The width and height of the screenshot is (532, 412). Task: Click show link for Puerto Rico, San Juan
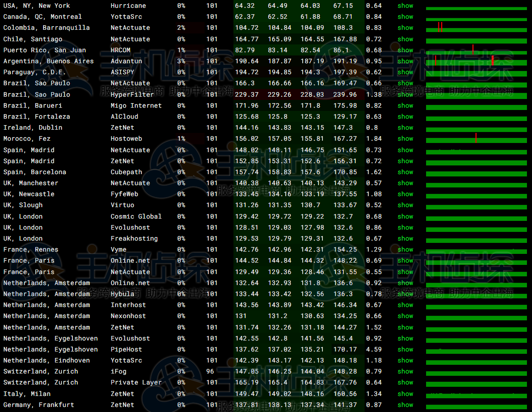point(405,50)
